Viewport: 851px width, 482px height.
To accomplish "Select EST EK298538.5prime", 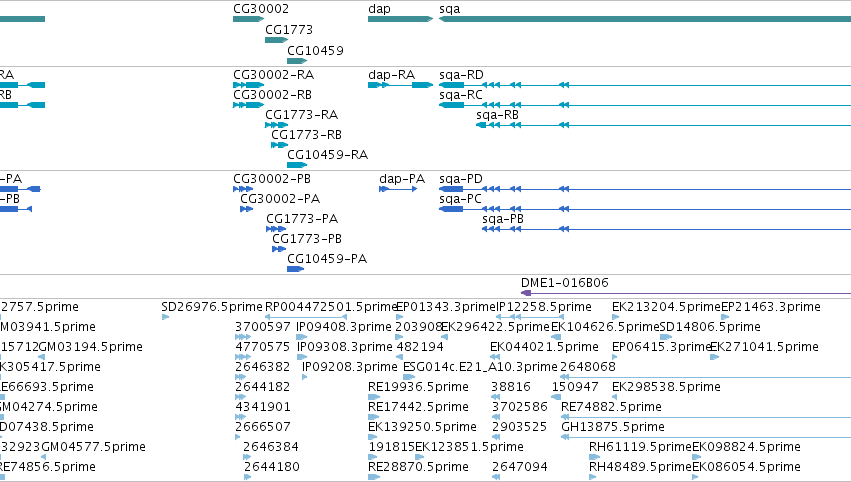I will [x=616, y=397].
